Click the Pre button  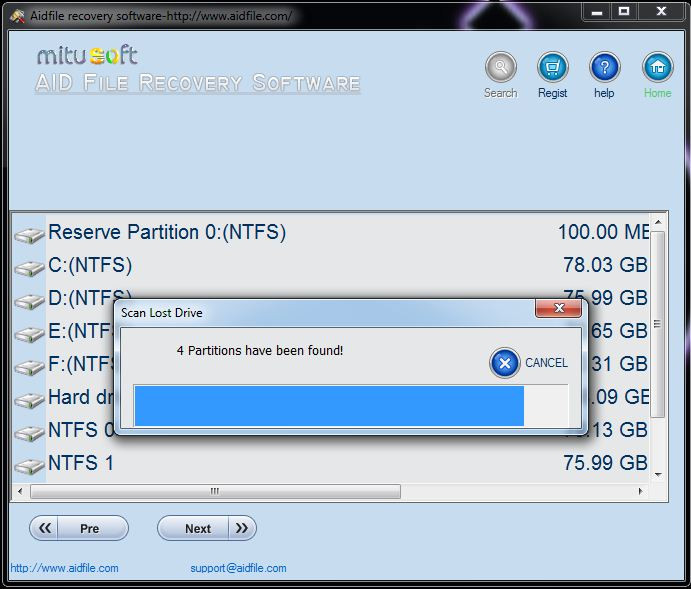(x=79, y=528)
